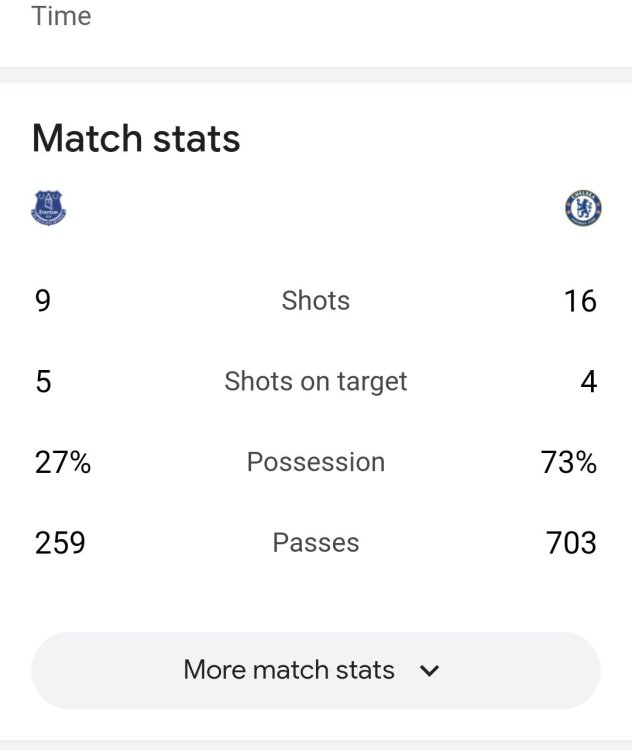Expand the More match stats chevron

429,671
